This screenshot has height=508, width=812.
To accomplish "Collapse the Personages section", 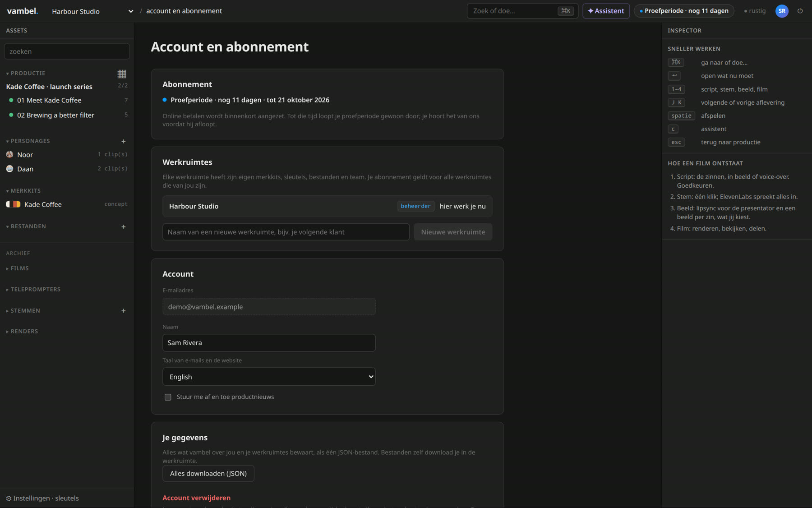I will (28, 141).
